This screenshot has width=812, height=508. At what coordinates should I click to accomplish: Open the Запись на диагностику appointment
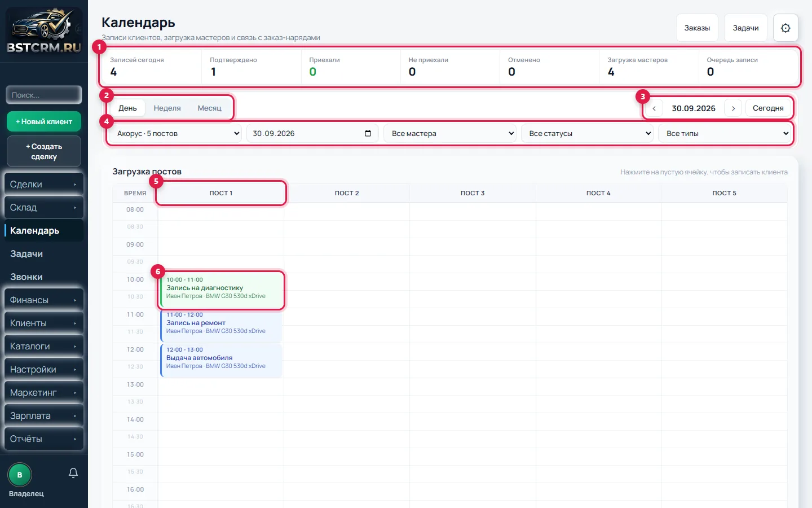pyautogui.click(x=222, y=290)
